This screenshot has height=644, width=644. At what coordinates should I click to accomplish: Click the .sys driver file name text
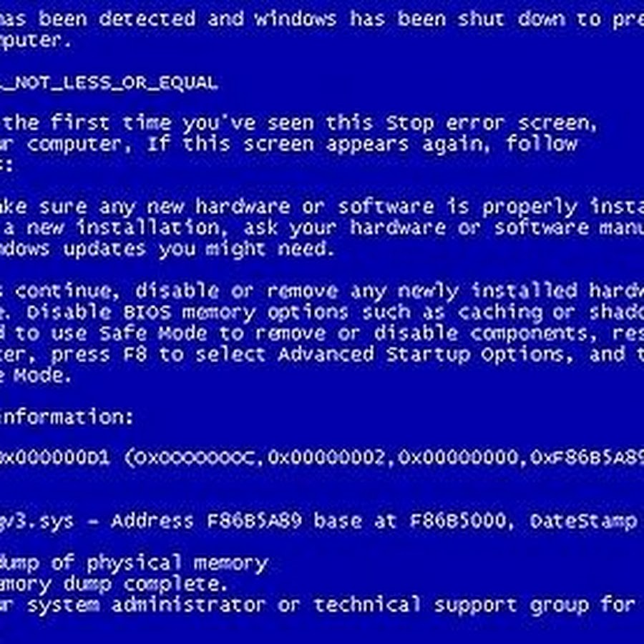click(x=36, y=522)
